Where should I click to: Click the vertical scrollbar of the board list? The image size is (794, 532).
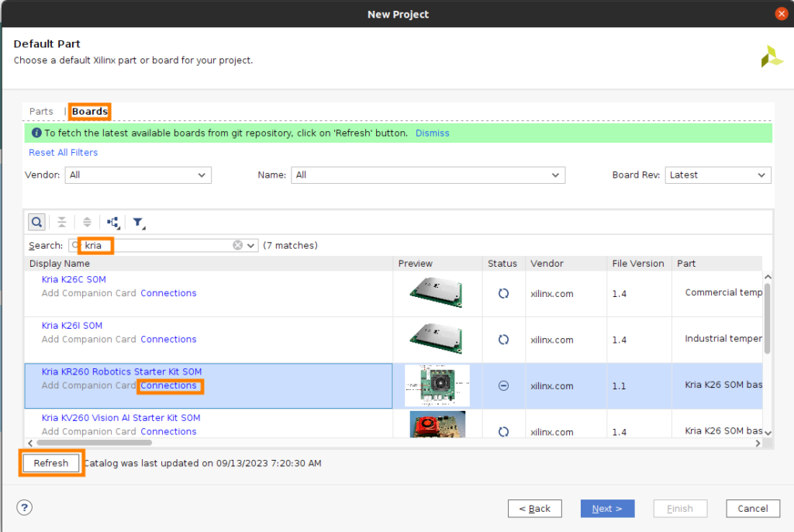click(x=767, y=320)
